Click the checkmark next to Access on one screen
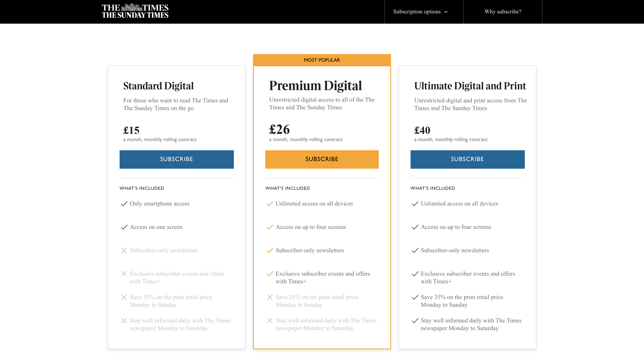The height and width of the screenshot is (360, 644). 124,227
